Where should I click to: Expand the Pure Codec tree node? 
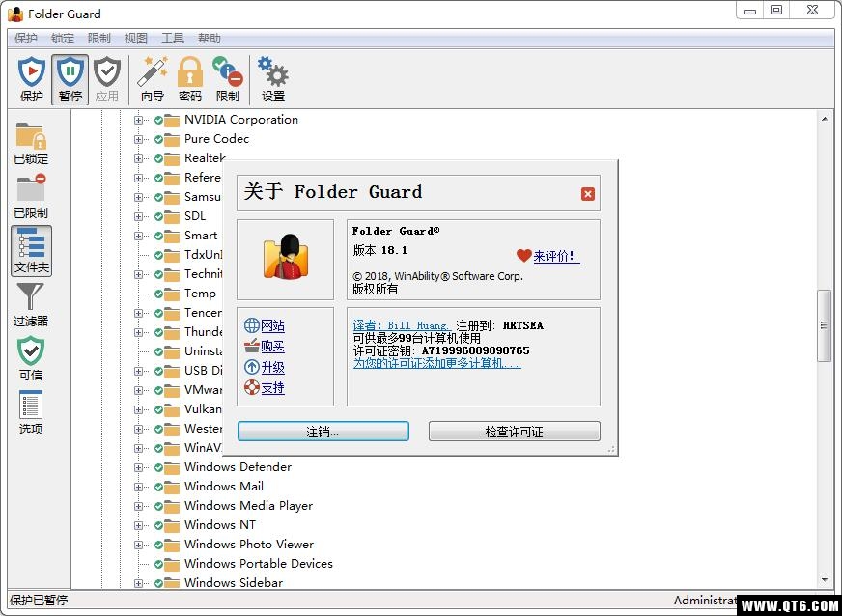[138, 140]
